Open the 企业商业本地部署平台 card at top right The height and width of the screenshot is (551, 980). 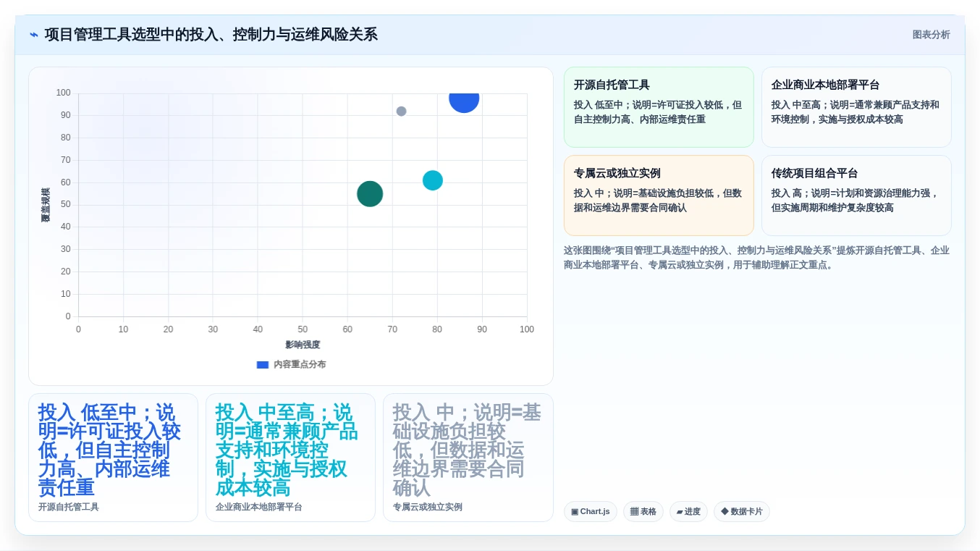(856, 107)
